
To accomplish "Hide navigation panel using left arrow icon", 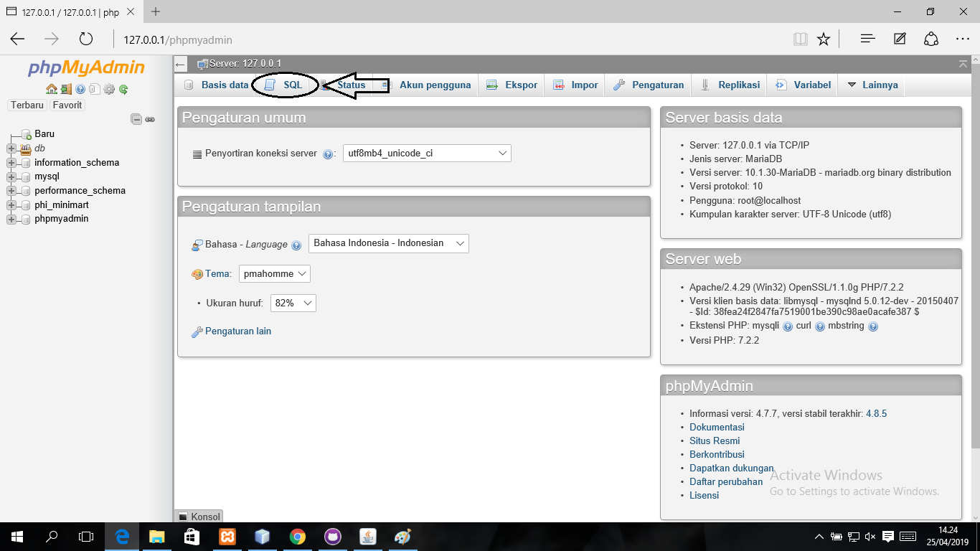I will (x=181, y=64).
